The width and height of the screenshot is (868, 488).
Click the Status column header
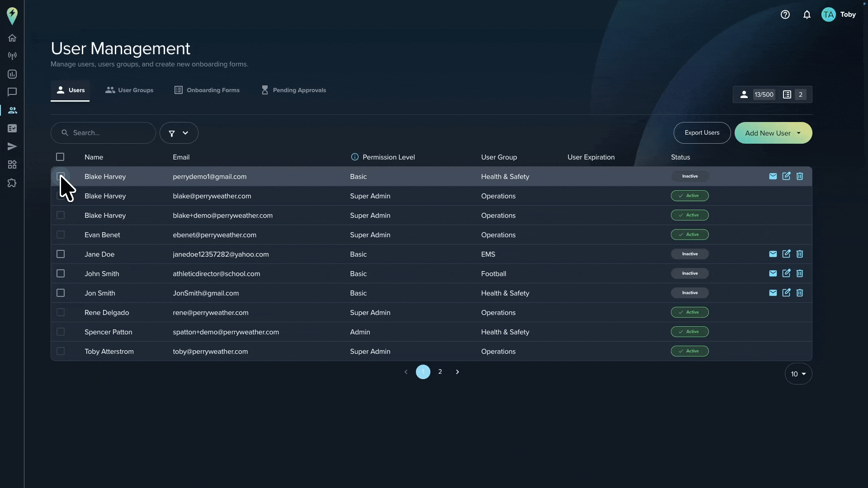(680, 157)
